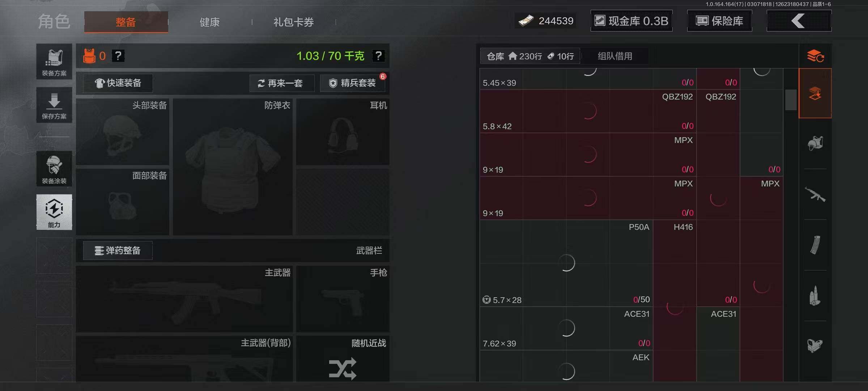Switch to 组队借用 team borrow tab
The image size is (868, 391).
[615, 56]
